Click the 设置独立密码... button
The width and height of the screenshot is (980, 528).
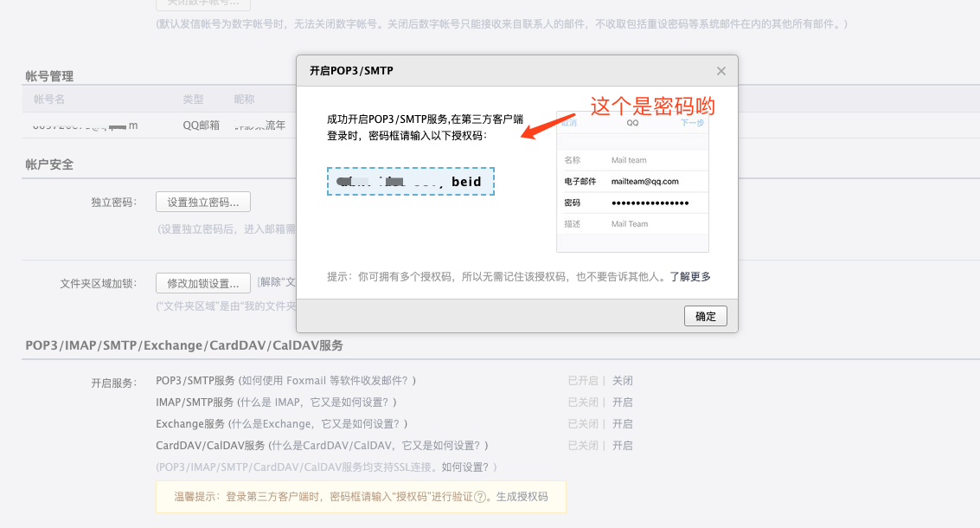click(203, 202)
